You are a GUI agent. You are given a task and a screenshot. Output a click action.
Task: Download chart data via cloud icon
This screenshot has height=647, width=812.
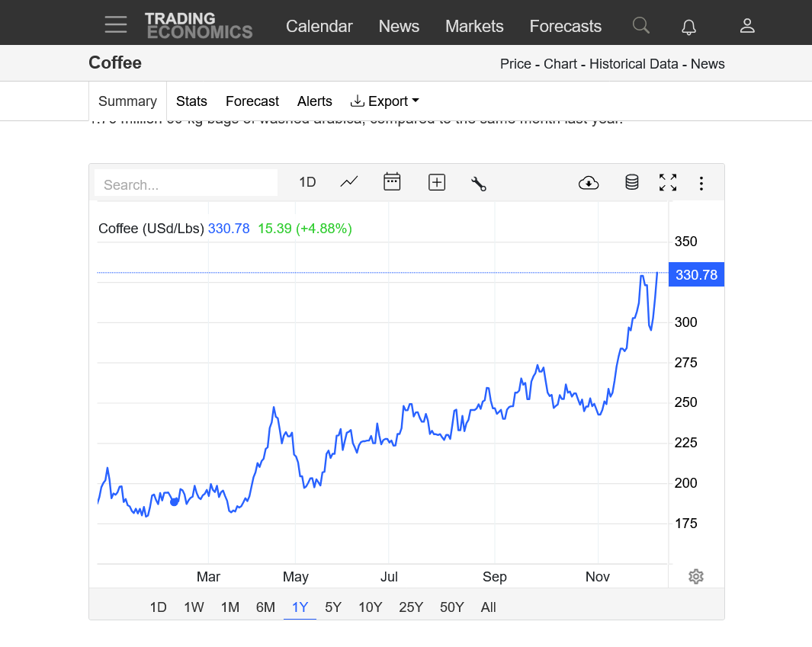click(x=589, y=183)
